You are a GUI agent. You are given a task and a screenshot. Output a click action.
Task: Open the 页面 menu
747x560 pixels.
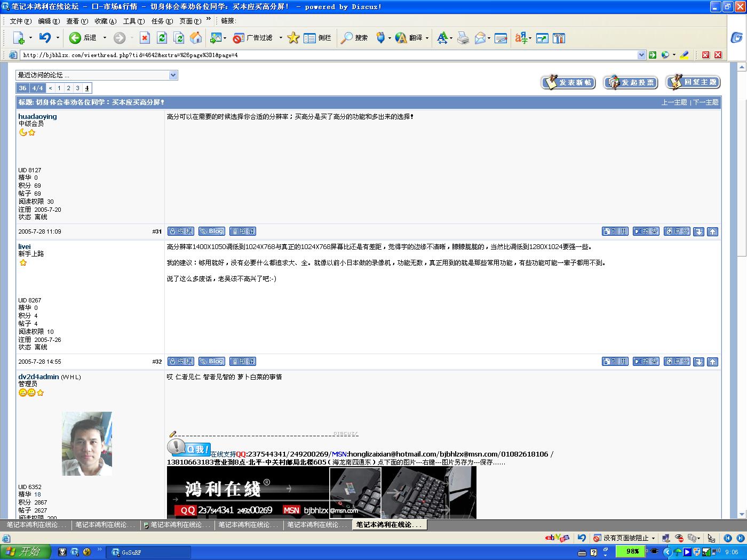pos(190,21)
